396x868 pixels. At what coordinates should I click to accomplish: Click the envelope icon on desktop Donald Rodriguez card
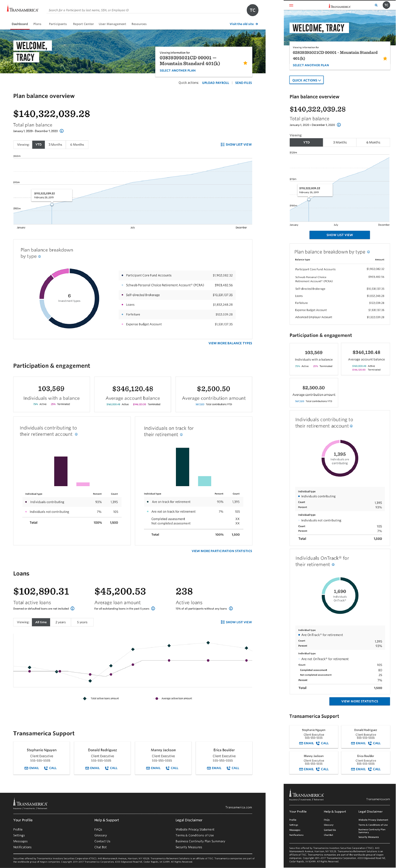pos(87,768)
